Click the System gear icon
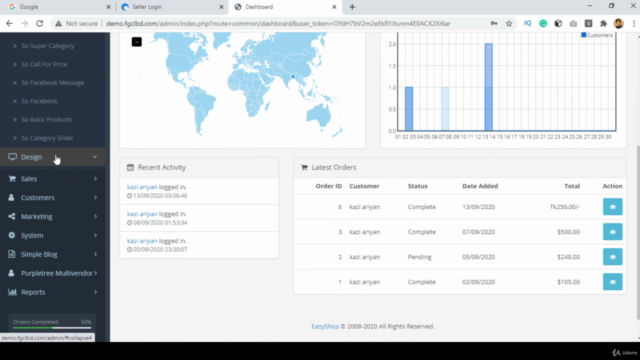Viewport: 640px width, 360px height. point(12,235)
